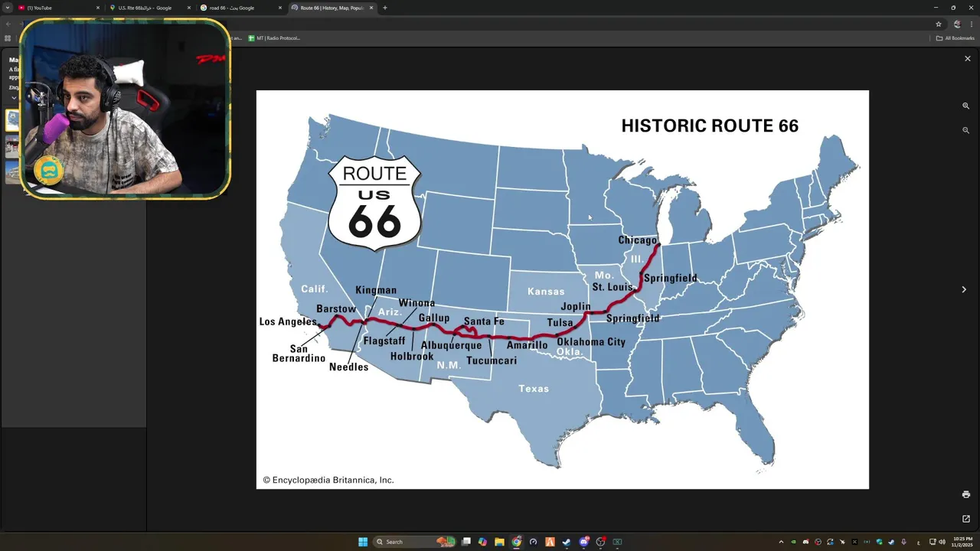The height and width of the screenshot is (551, 980).
Task: Go to the next image with arrow
Action: point(964,289)
